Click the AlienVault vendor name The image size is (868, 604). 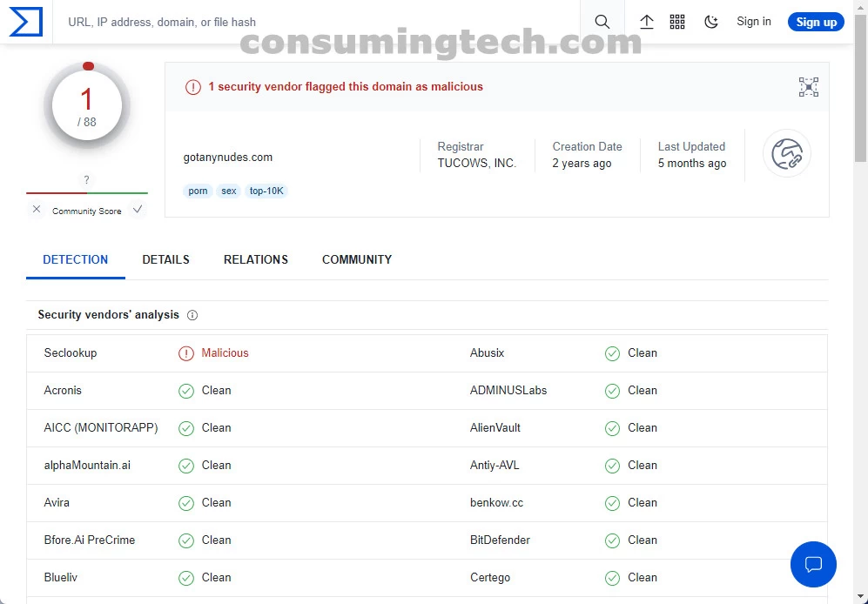(x=495, y=427)
